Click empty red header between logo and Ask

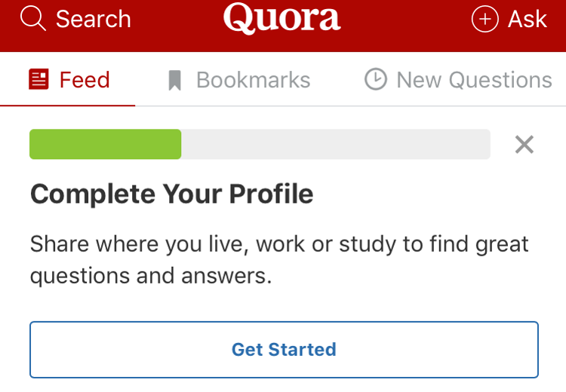405,19
